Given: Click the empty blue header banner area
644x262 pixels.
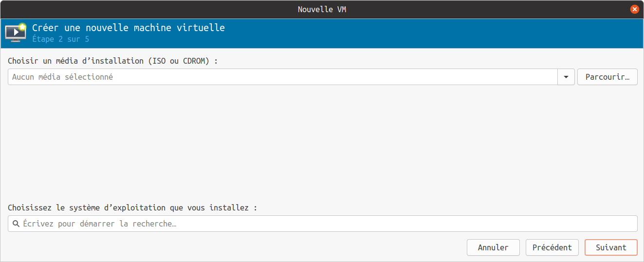Looking at the screenshot, I should [x=414, y=33].
